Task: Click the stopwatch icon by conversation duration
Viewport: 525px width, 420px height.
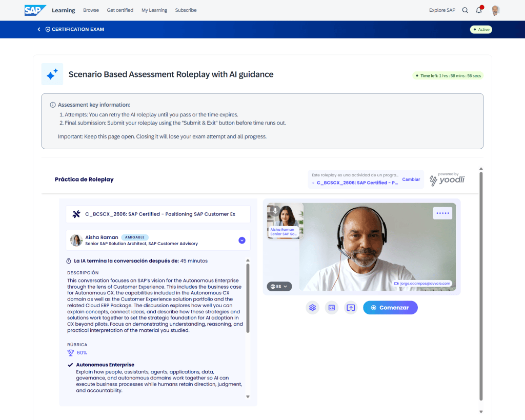Action: [69, 261]
